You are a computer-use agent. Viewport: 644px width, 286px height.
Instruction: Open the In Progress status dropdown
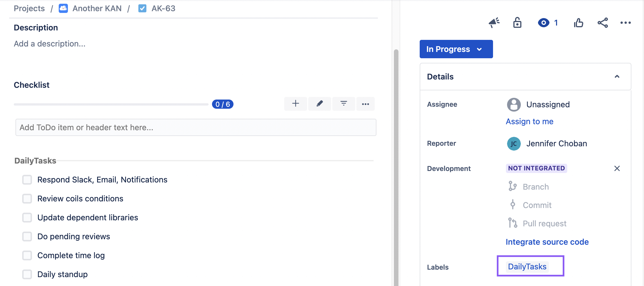point(456,49)
